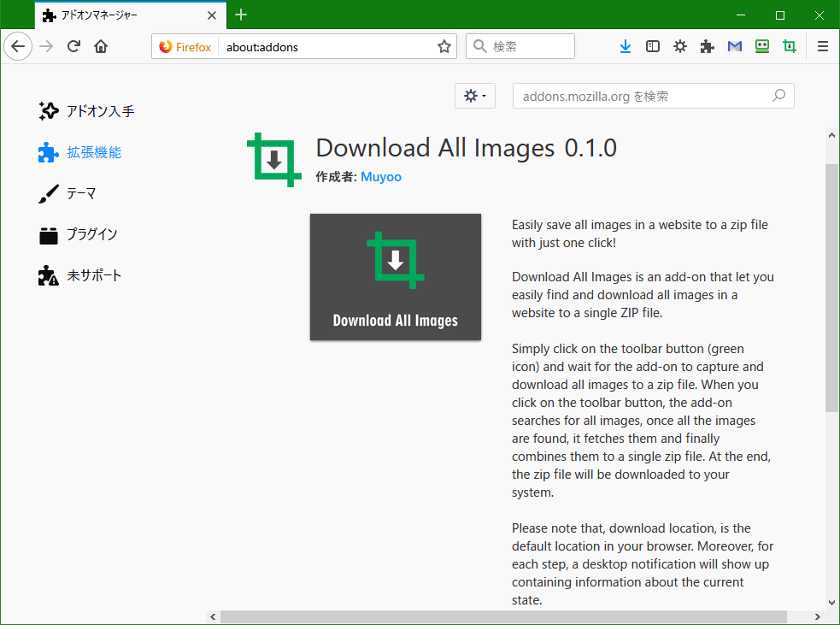Show the sidebar via toolbar icon

click(x=653, y=47)
